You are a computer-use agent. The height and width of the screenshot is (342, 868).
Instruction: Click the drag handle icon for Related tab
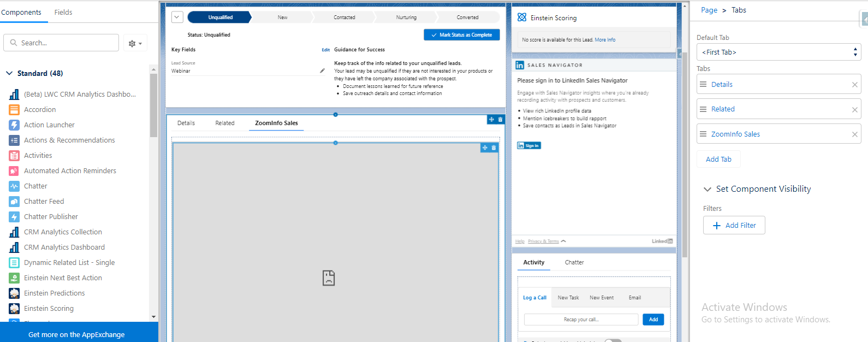tap(703, 109)
